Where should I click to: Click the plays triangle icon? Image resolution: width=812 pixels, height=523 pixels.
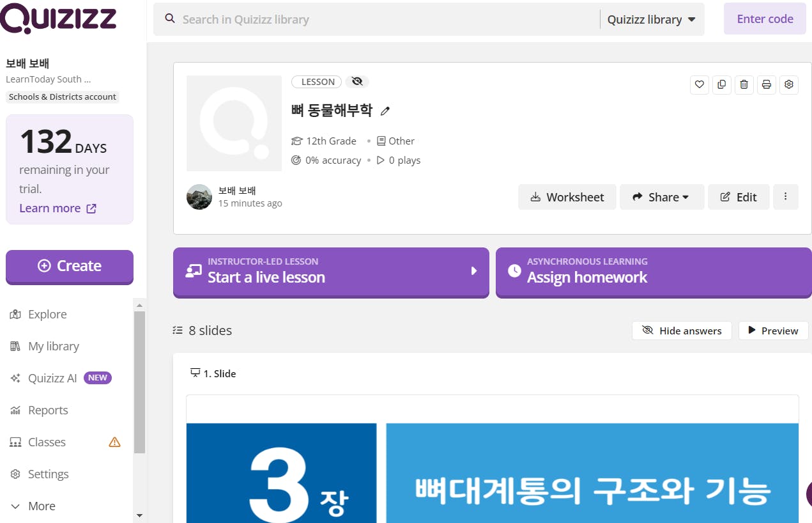click(381, 160)
